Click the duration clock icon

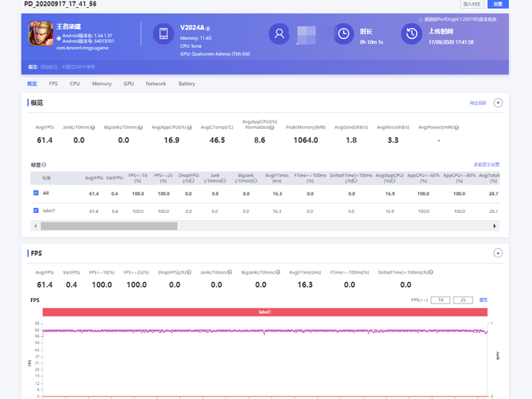coord(343,33)
